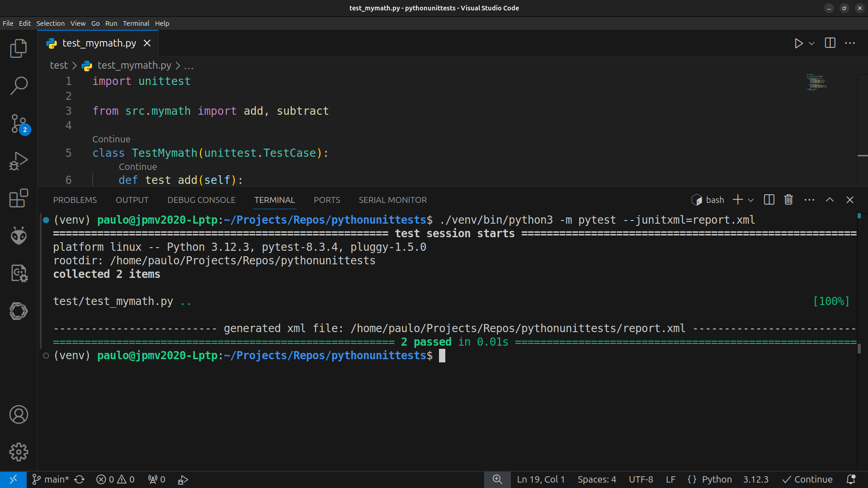The height and width of the screenshot is (488, 868).
Task: Run the Python file with the play button
Action: [798, 43]
